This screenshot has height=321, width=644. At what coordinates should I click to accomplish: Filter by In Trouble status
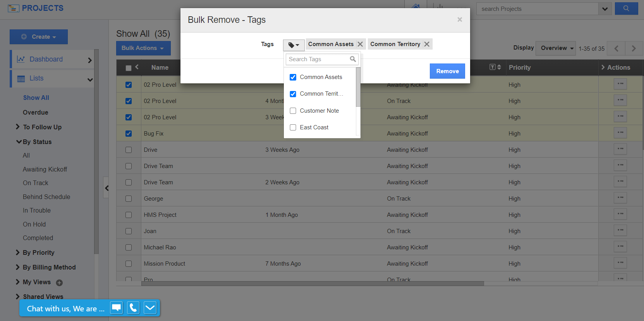click(x=37, y=210)
